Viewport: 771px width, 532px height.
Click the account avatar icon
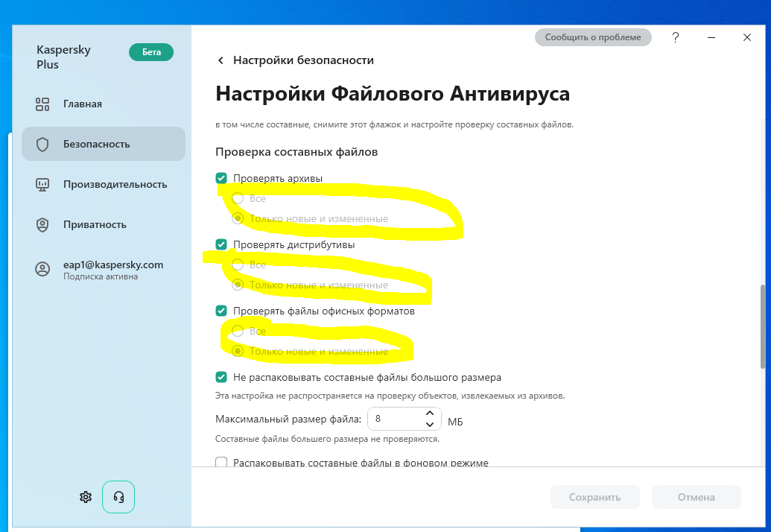(42, 270)
